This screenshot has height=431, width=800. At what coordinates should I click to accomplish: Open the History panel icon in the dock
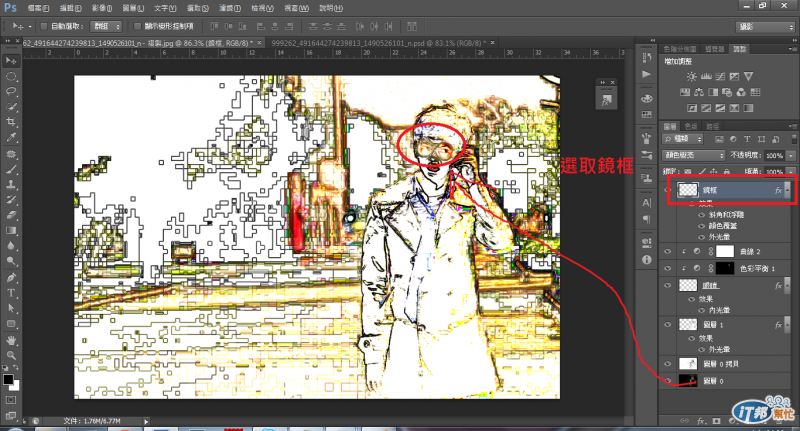coord(646,57)
